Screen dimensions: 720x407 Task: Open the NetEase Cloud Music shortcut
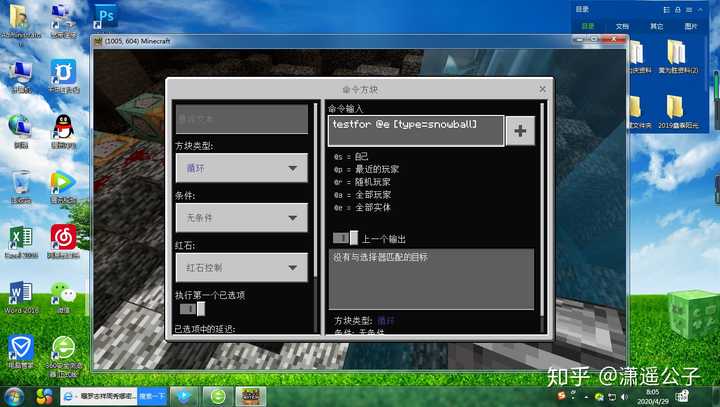[63, 242]
